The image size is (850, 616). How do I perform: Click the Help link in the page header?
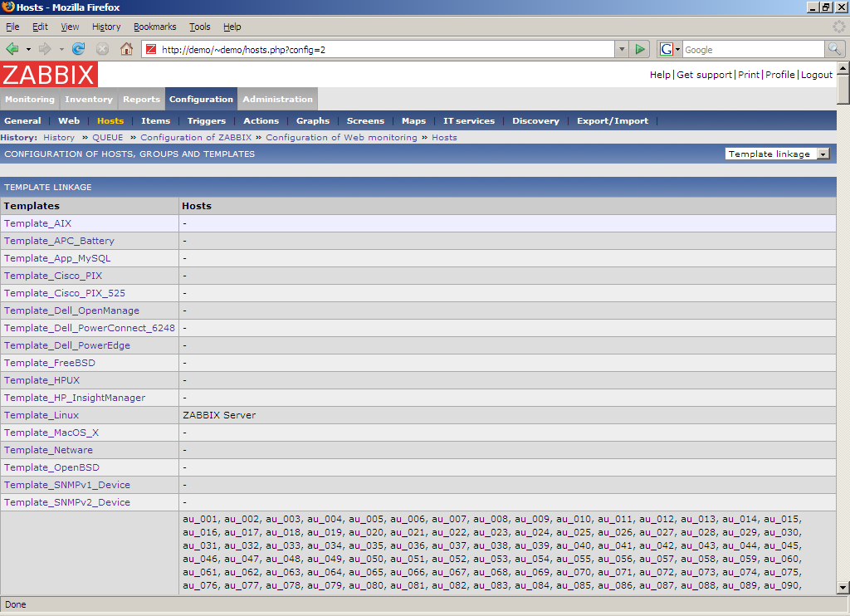[x=660, y=75]
